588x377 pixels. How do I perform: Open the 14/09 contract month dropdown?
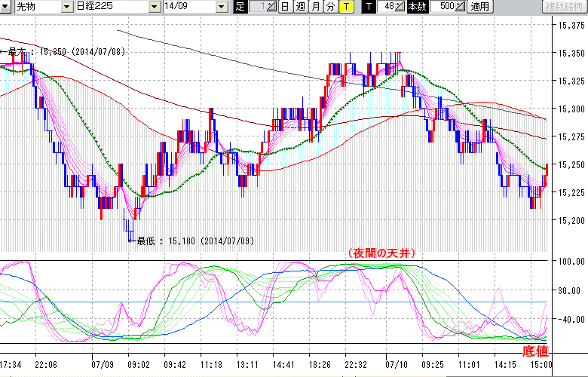221,7
